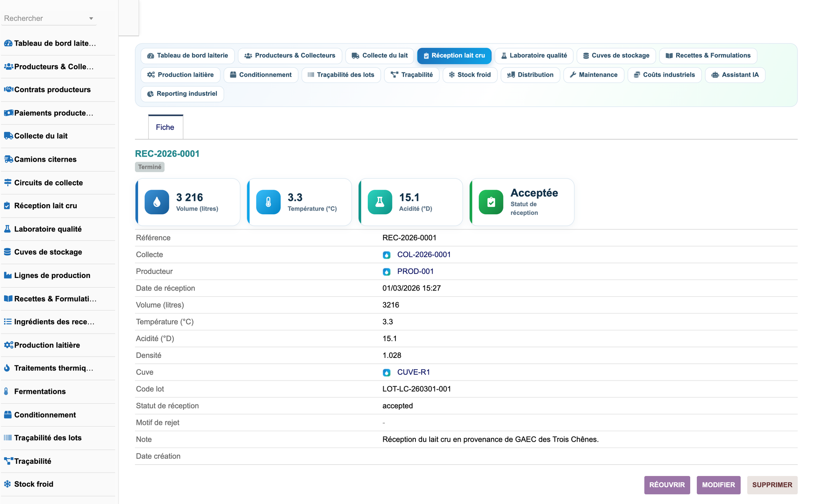Image resolution: width=815 pixels, height=504 pixels.
Task: Click the LOT-LC-260301-001 code lot value
Action: pos(417,389)
